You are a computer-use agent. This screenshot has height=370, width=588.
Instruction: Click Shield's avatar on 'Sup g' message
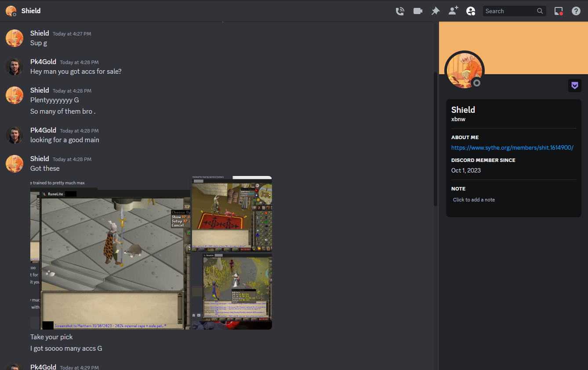pos(15,38)
